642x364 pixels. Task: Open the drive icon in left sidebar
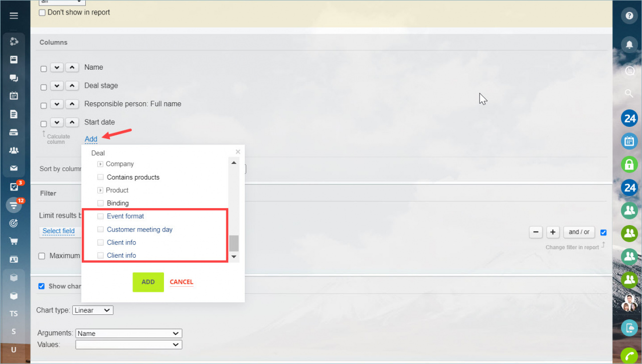pos(14,132)
